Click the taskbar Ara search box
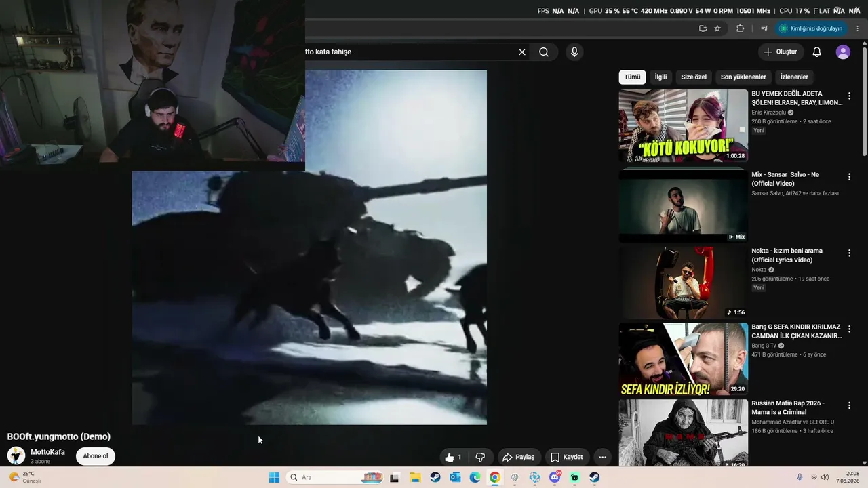This screenshot has height=488, width=868. (x=336, y=477)
